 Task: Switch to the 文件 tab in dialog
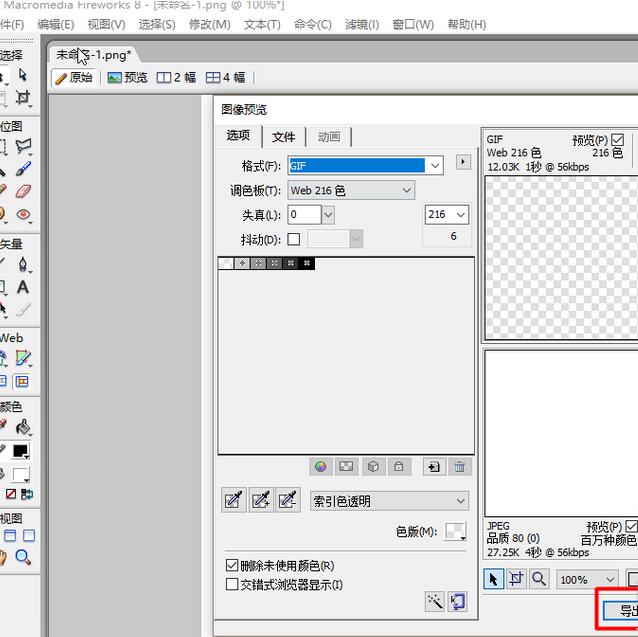tap(284, 137)
